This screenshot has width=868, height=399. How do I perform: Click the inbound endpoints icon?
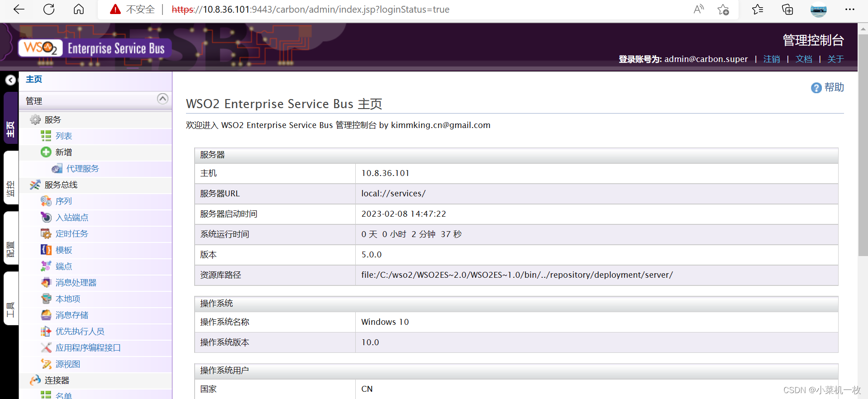(46, 218)
